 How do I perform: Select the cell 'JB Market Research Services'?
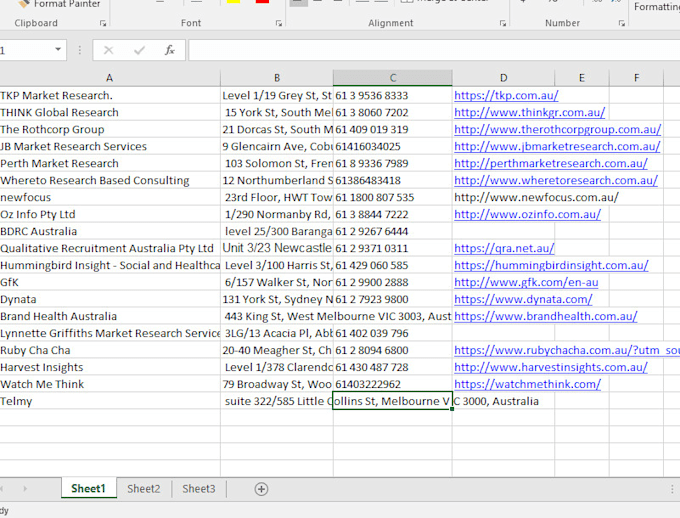tap(110, 146)
